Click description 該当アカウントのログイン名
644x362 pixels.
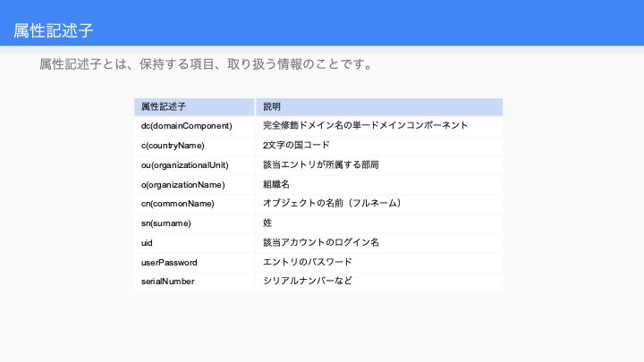(x=321, y=242)
